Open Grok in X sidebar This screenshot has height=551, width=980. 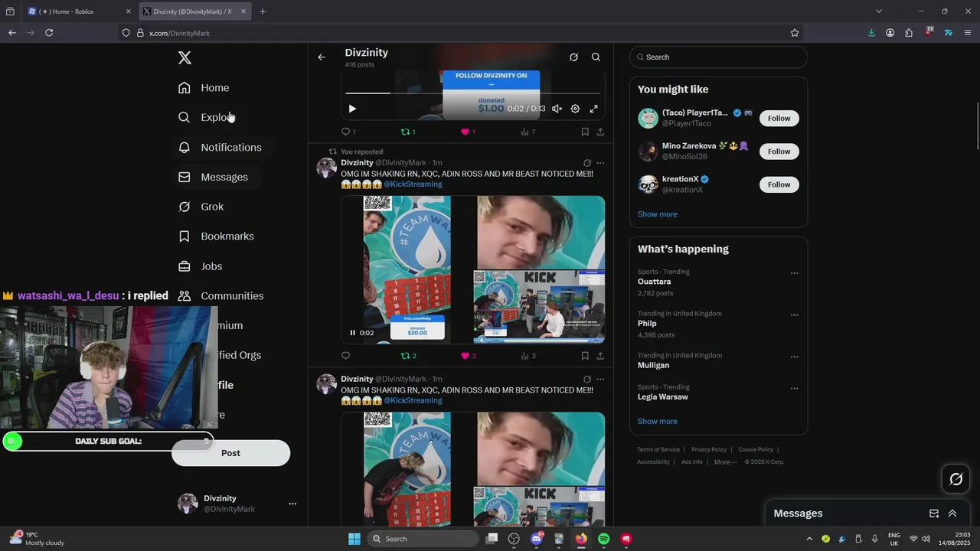(201, 207)
